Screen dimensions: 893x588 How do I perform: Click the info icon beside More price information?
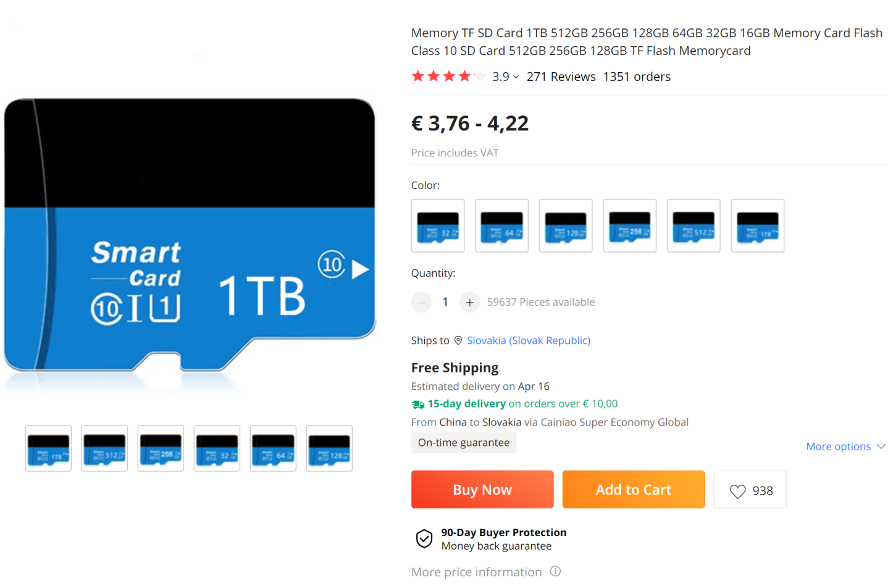[x=556, y=571]
